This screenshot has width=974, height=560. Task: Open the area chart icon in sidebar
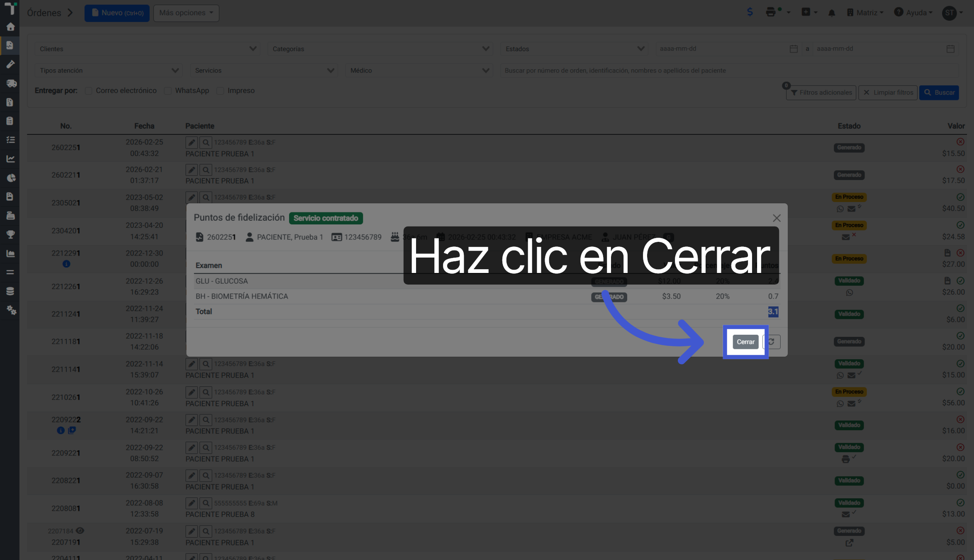click(10, 253)
